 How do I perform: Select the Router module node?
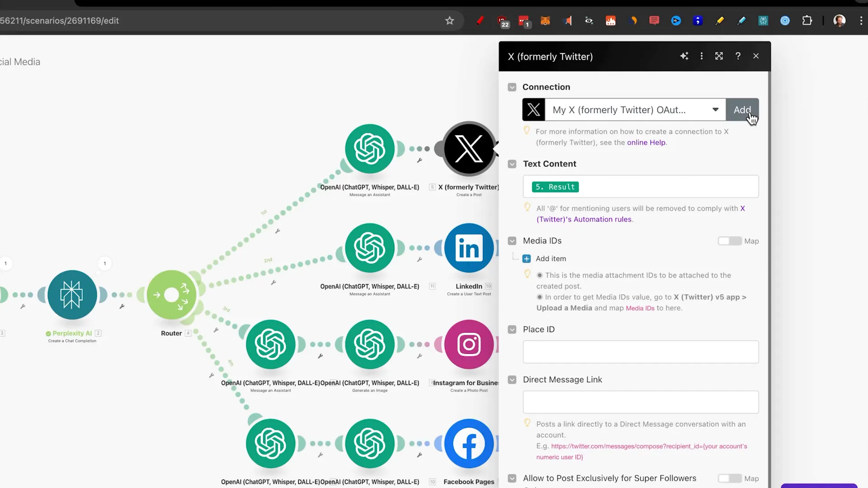click(171, 295)
